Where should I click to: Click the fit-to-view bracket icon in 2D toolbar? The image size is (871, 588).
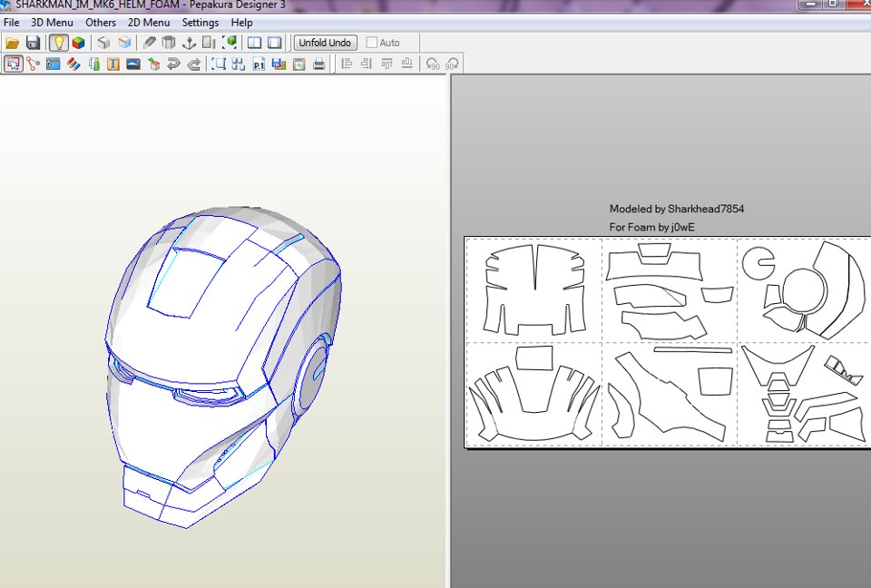pyautogui.click(x=219, y=64)
